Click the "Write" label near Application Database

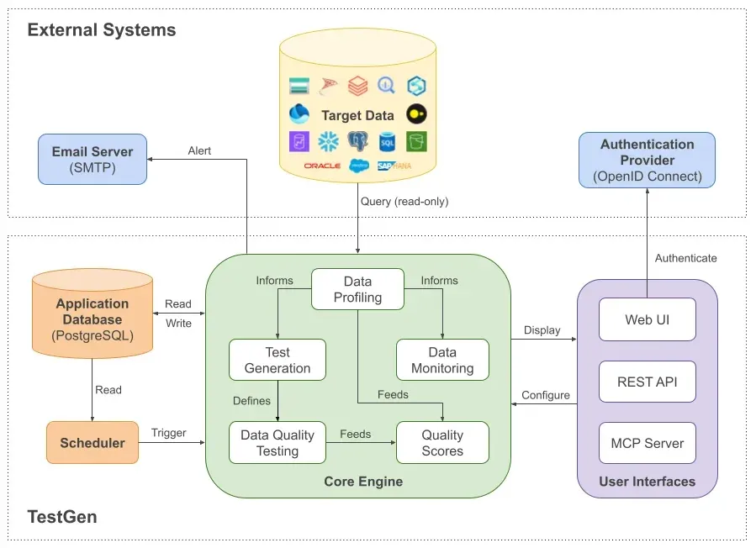[178, 324]
